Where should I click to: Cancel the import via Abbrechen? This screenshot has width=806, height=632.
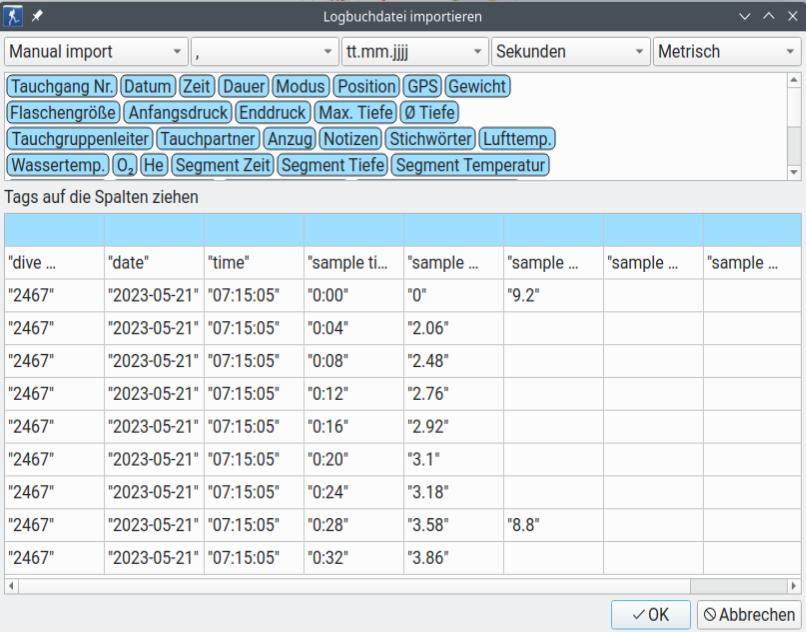pos(750,614)
